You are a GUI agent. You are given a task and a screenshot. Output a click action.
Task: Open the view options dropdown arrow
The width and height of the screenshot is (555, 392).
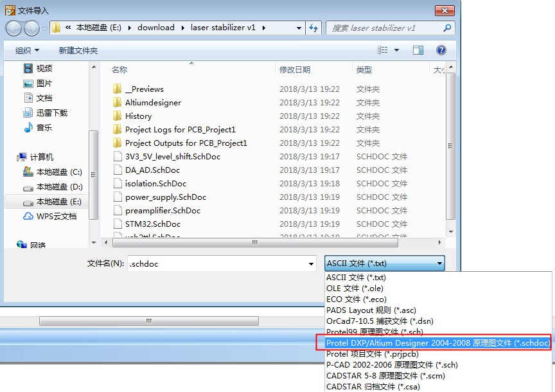click(397, 50)
